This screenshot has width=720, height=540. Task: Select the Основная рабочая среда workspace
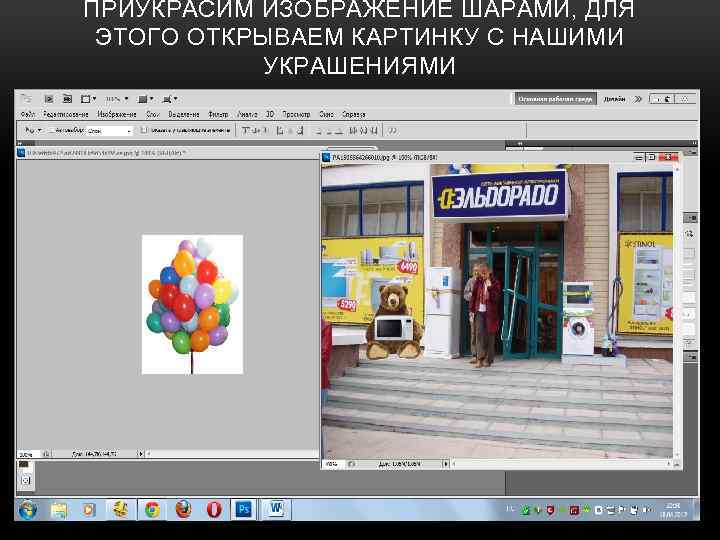tap(555, 99)
